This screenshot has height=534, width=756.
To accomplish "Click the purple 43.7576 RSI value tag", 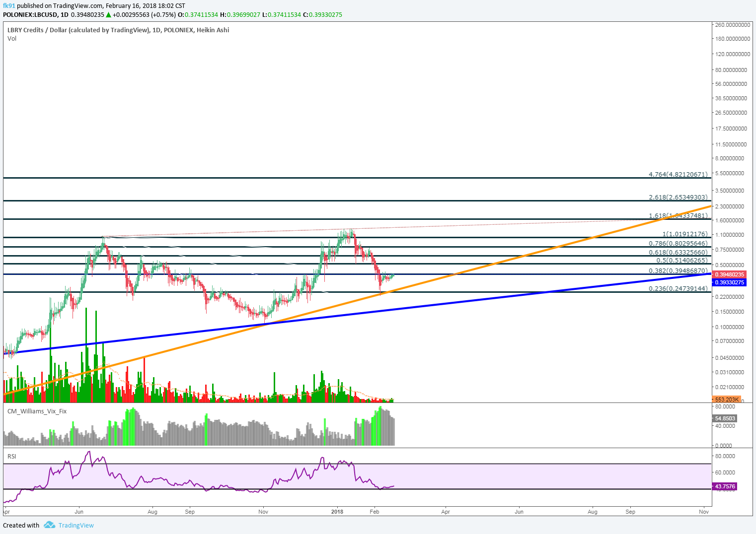I will click(x=725, y=486).
